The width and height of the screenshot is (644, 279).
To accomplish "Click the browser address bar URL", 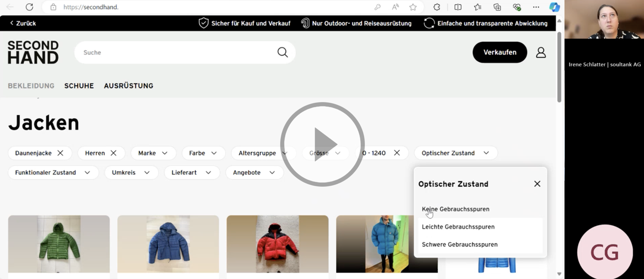I will [x=91, y=7].
